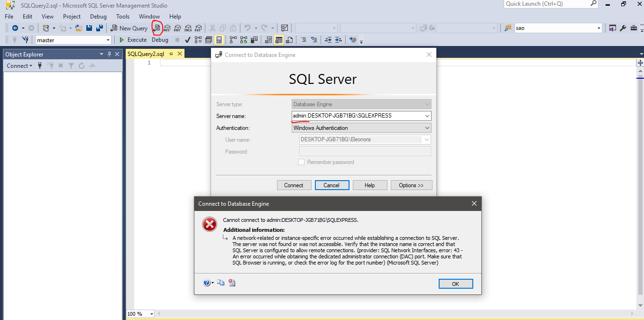This screenshot has width=644, height=320.
Task: Show error details icon in message box
Action: pyautogui.click(x=232, y=283)
